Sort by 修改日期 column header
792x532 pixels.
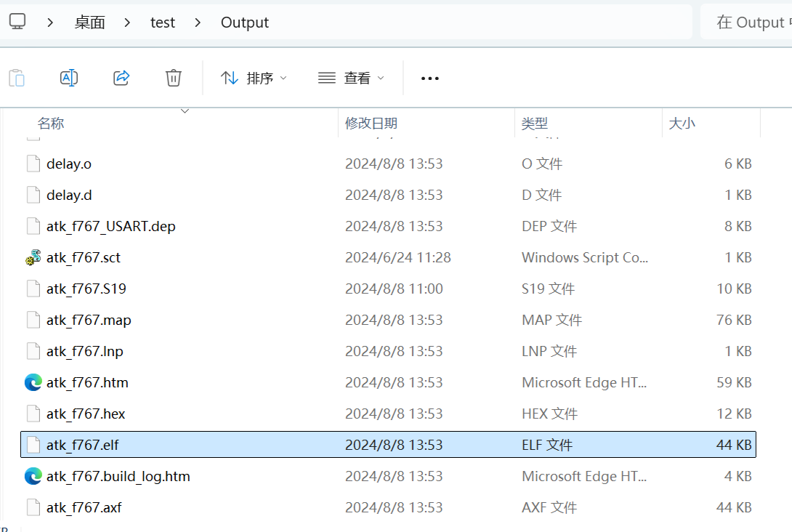point(371,124)
